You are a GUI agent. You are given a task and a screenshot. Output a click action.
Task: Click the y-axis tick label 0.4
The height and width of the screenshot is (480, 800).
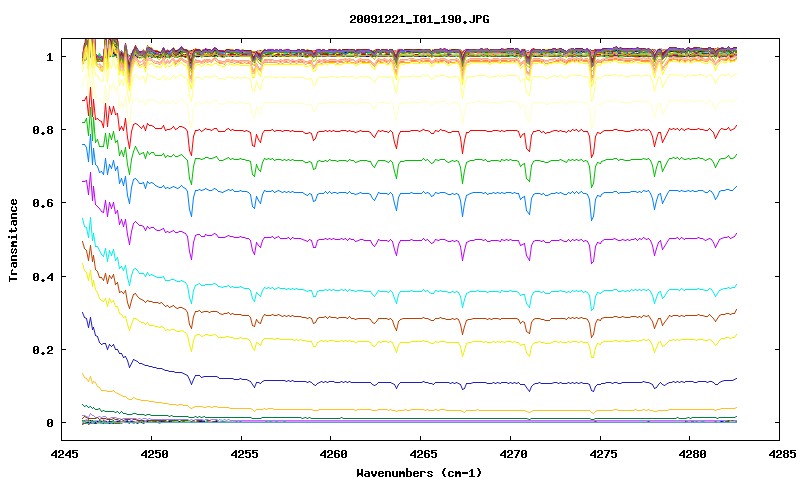(43, 276)
